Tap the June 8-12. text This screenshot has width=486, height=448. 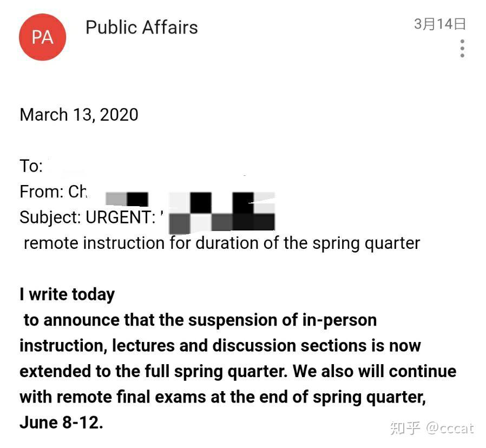(x=61, y=422)
